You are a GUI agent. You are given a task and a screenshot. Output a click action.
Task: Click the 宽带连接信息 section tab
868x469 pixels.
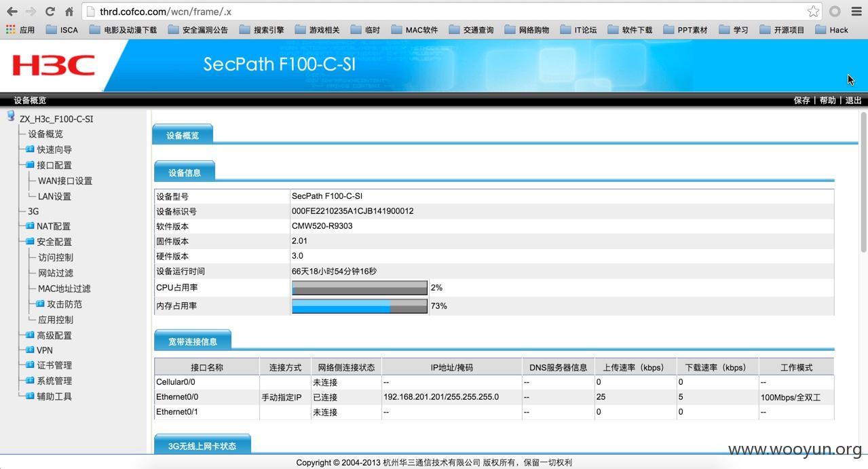[193, 341]
